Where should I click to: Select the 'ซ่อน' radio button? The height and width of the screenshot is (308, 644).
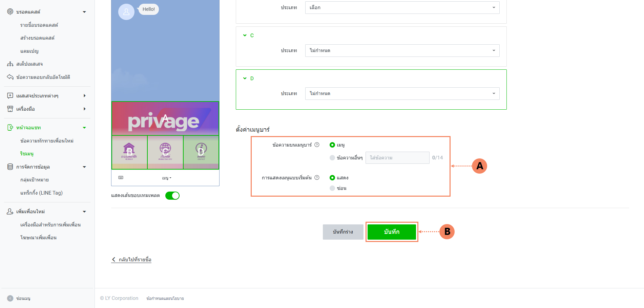point(332,188)
